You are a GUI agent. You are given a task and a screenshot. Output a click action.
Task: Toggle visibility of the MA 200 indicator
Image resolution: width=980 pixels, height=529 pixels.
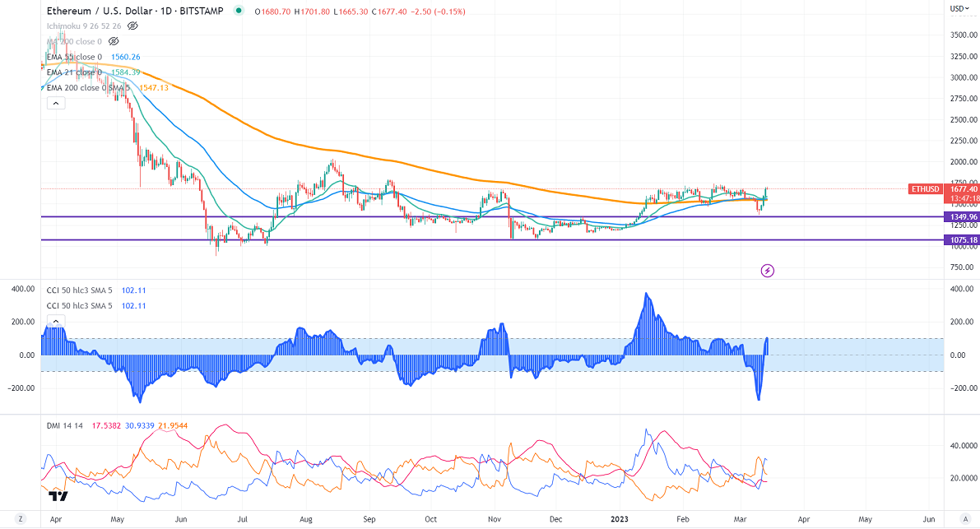click(x=114, y=41)
